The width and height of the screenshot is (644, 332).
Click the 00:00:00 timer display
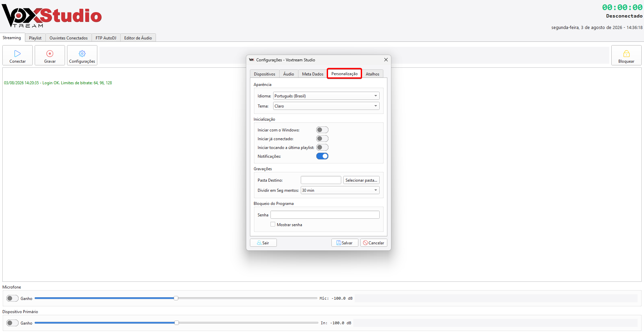[x=622, y=7]
